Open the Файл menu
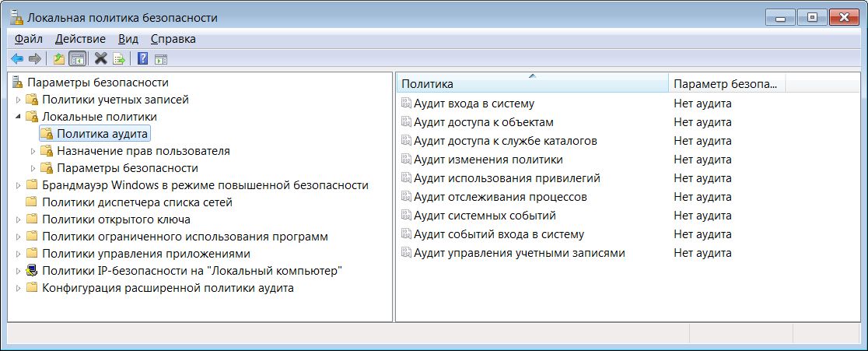Viewport: 868px width, 351px height. [x=28, y=40]
